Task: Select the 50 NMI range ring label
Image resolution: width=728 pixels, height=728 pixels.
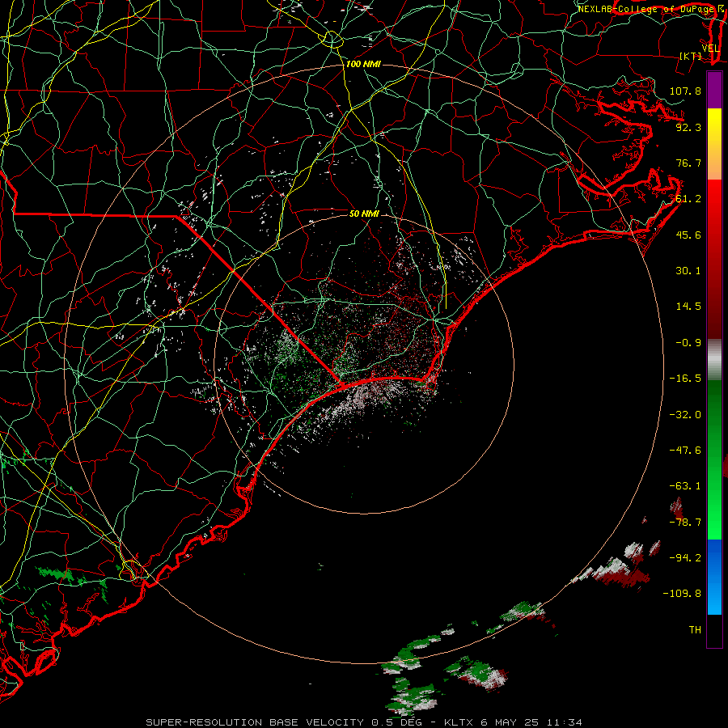Action: (365, 214)
